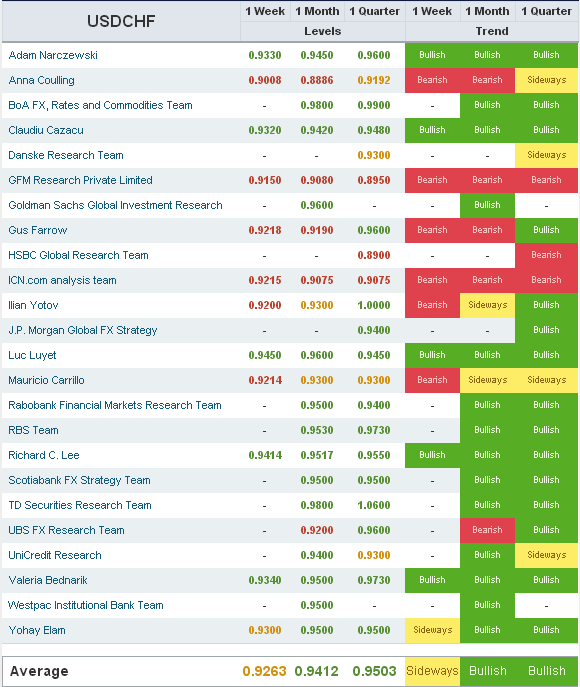
Task: Select UniCredit 1 Quarter Sideways cell
Action: click(546, 555)
